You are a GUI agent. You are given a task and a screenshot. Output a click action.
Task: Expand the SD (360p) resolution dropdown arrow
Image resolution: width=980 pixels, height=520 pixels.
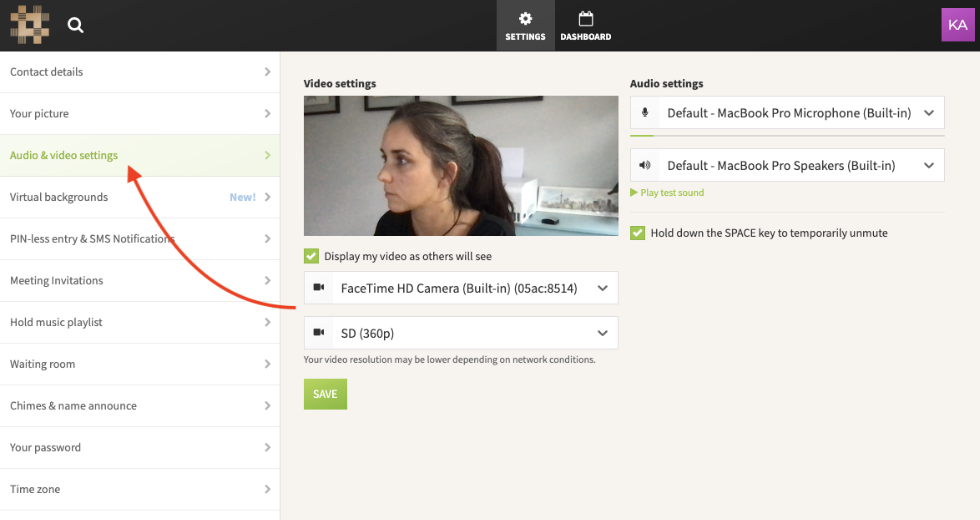tap(602, 333)
